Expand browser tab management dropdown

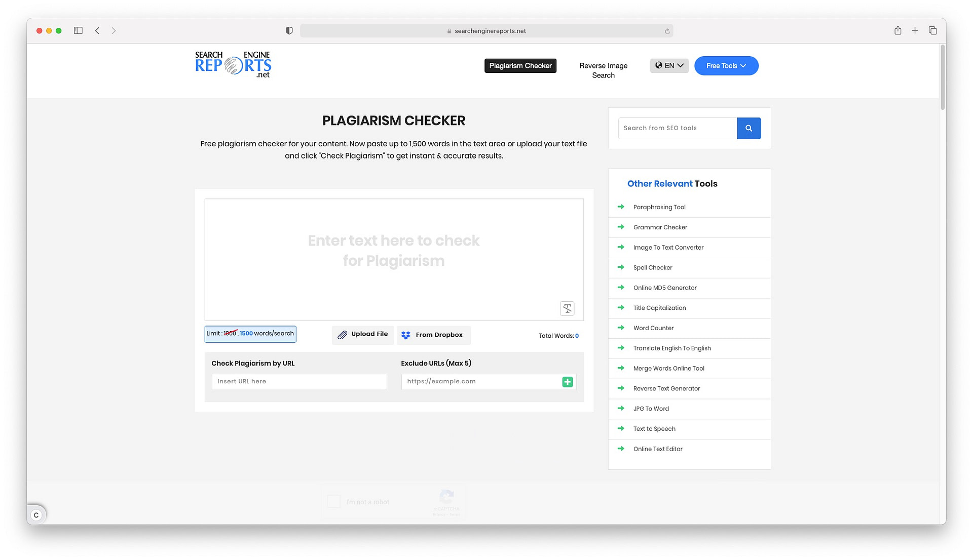tap(933, 30)
